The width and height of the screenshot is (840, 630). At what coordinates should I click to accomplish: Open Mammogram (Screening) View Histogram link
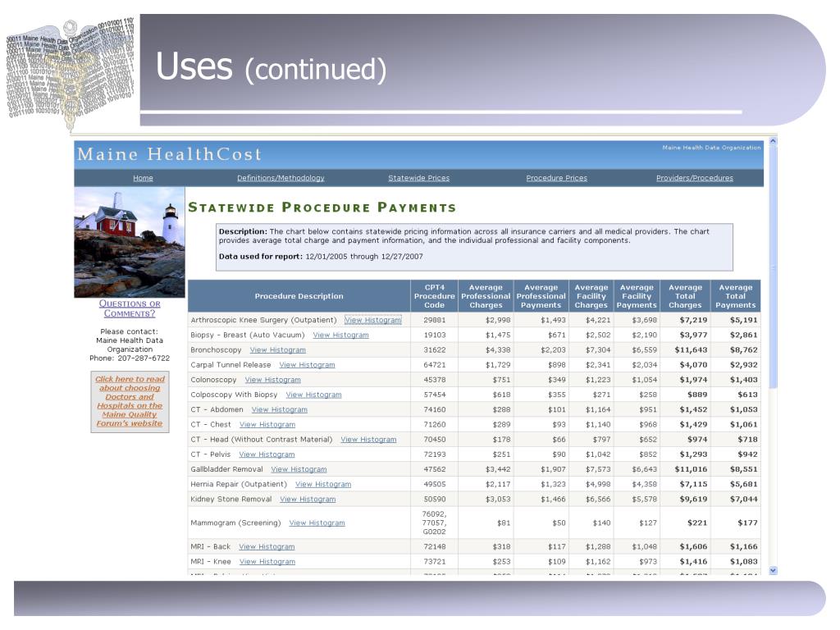[317, 523]
